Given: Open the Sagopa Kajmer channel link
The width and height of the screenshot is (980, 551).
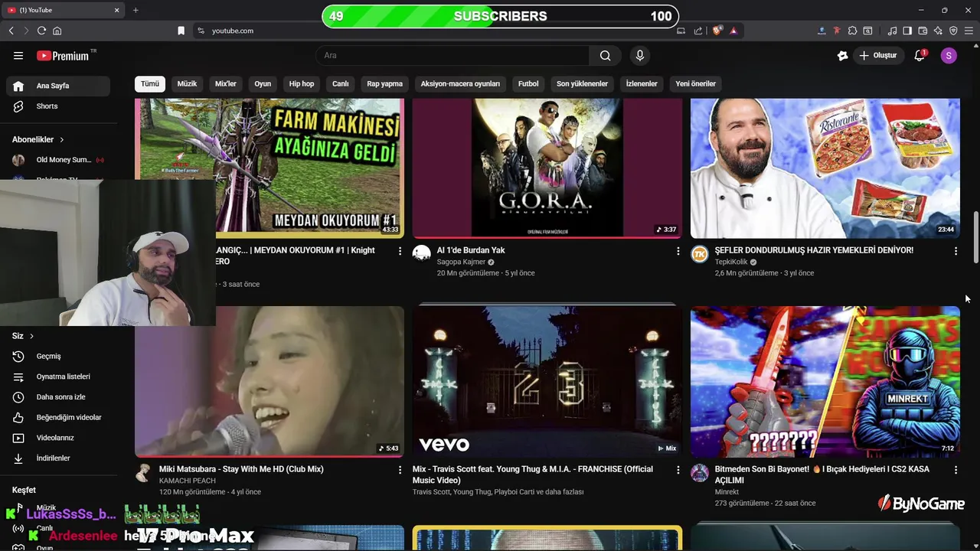Looking at the screenshot, I should click(x=461, y=262).
